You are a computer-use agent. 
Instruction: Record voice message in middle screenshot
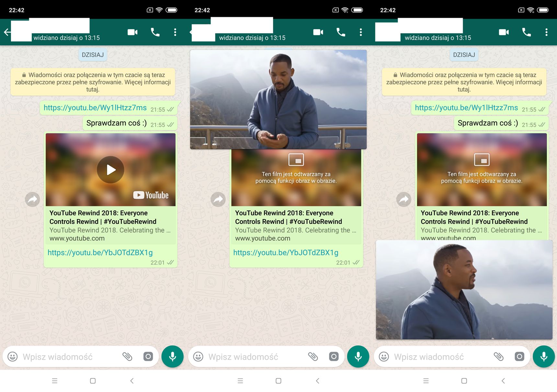pos(358,357)
